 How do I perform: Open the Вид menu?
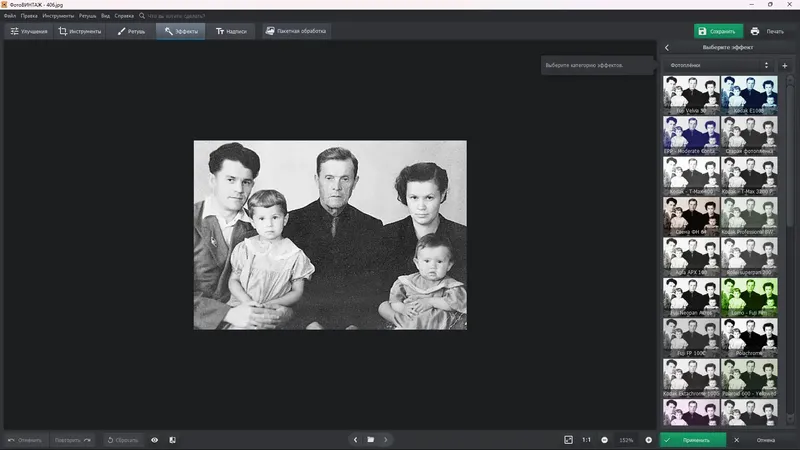[106, 16]
